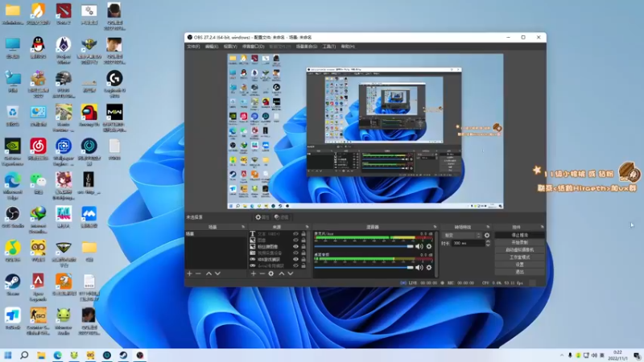Open the Scene Collection (场景集合) menu
Screen dimensions: 644x362
[x=307, y=47]
